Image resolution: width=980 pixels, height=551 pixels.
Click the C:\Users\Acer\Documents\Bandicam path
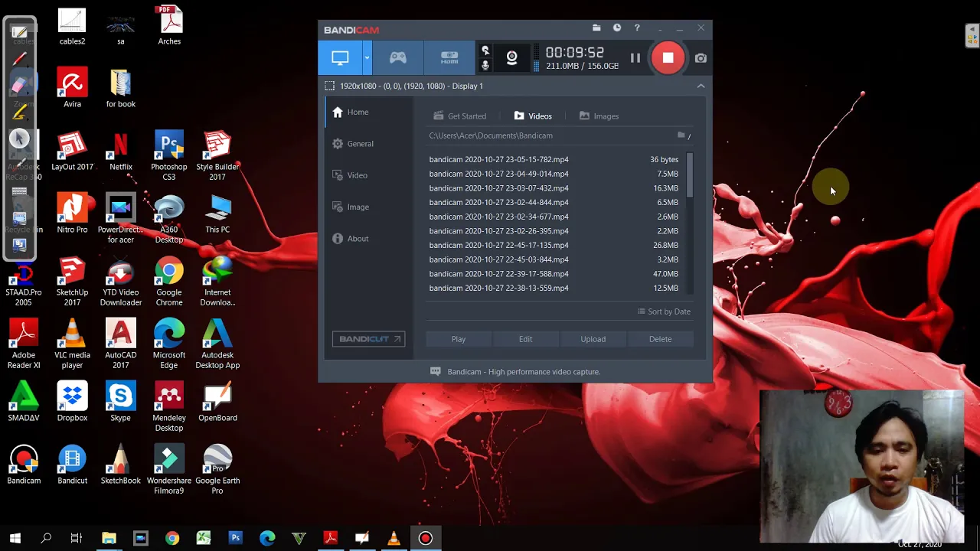[491, 135]
